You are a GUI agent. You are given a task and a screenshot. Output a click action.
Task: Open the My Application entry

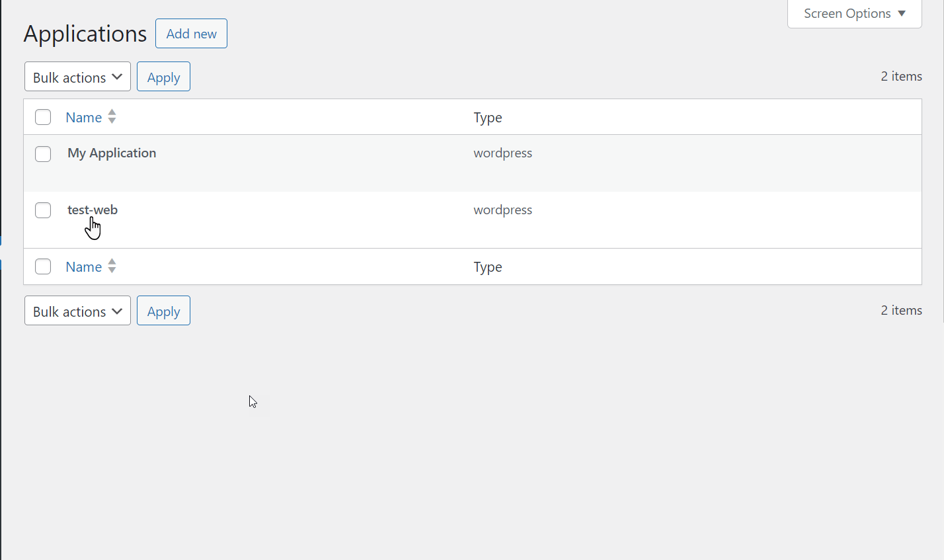[x=112, y=153]
